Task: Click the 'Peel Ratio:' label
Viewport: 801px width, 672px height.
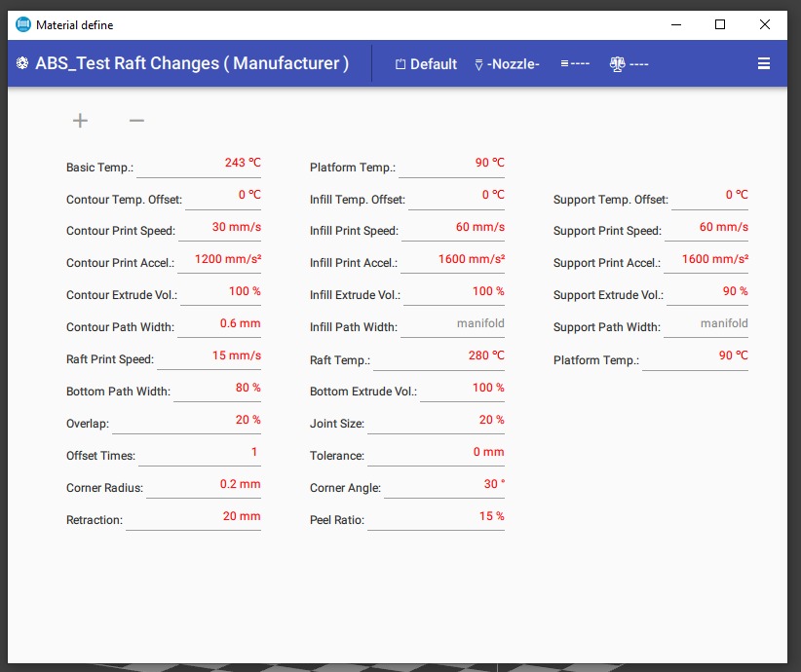Action: point(337,520)
